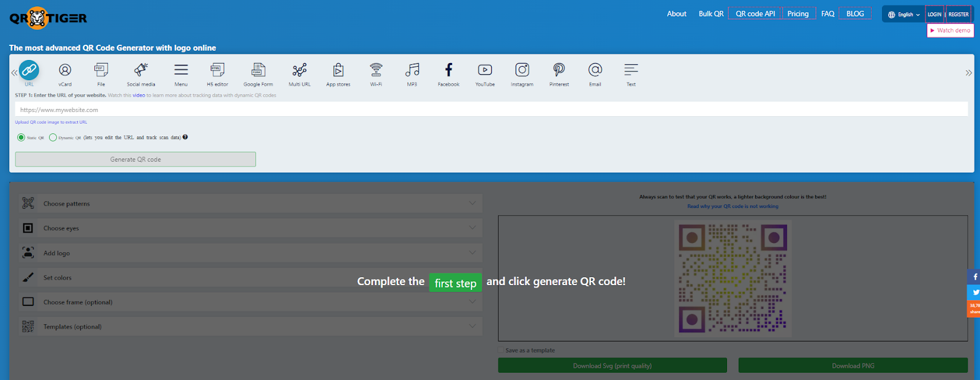Click the website URL input field
Viewport: 980px width, 380px height.
coord(491,110)
